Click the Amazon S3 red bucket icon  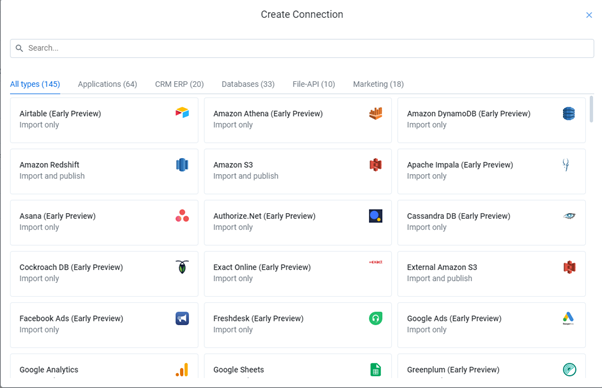pyautogui.click(x=375, y=165)
